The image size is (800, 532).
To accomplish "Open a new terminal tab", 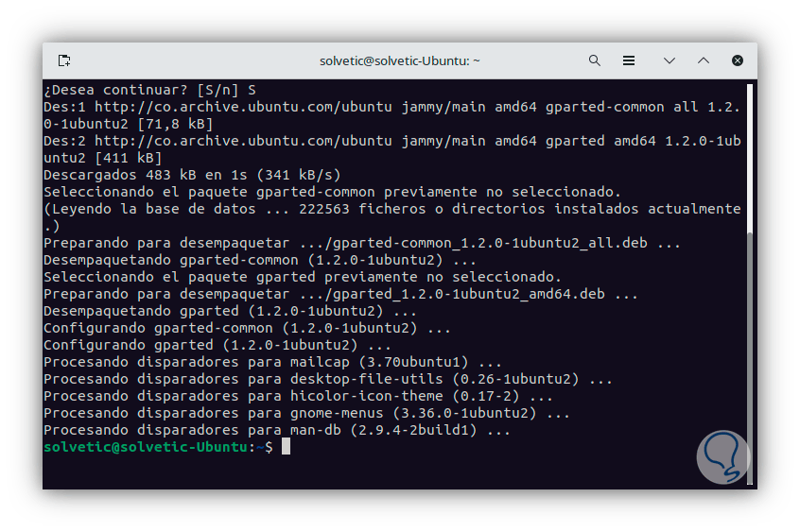I will coord(64,60).
